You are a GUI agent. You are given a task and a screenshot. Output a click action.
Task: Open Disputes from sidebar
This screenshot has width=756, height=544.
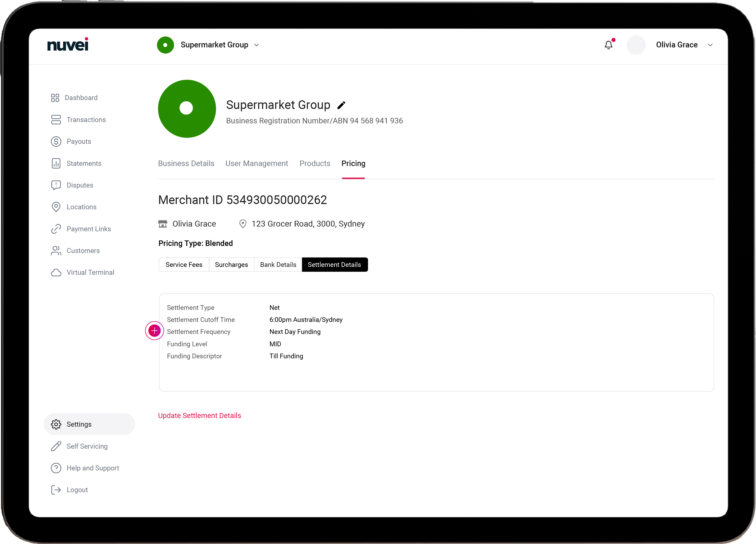[x=80, y=185]
